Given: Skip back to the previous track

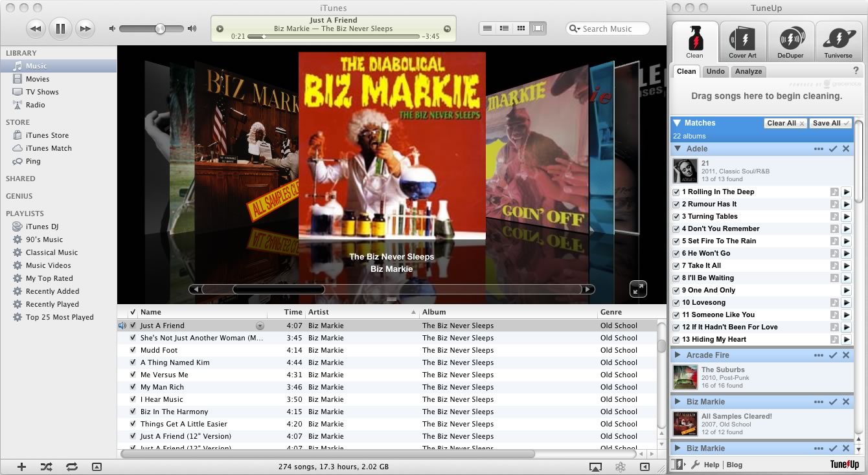Looking at the screenshot, I should (x=36, y=28).
